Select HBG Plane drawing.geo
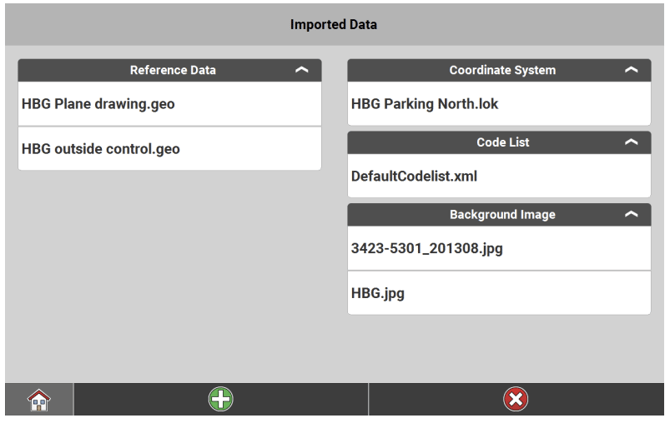The height and width of the screenshot is (423, 670). click(x=169, y=104)
